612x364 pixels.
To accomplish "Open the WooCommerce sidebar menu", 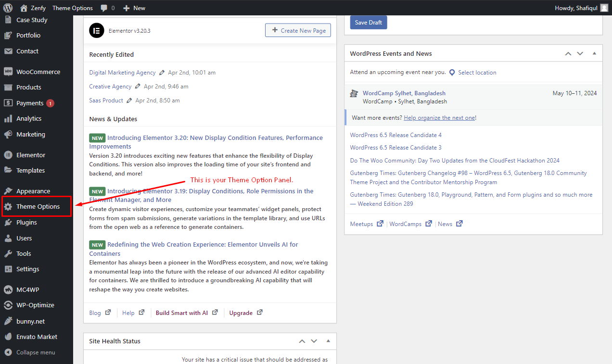I will pyautogui.click(x=37, y=72).
